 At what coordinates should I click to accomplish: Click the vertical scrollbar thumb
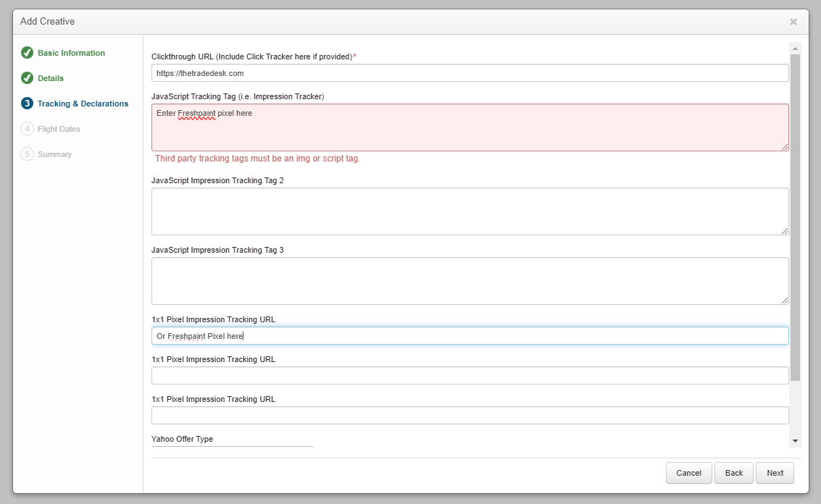795,217
